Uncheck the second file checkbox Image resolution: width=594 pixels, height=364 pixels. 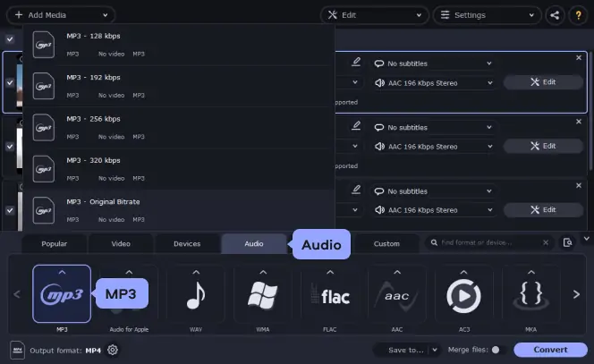tap(10, 146)
